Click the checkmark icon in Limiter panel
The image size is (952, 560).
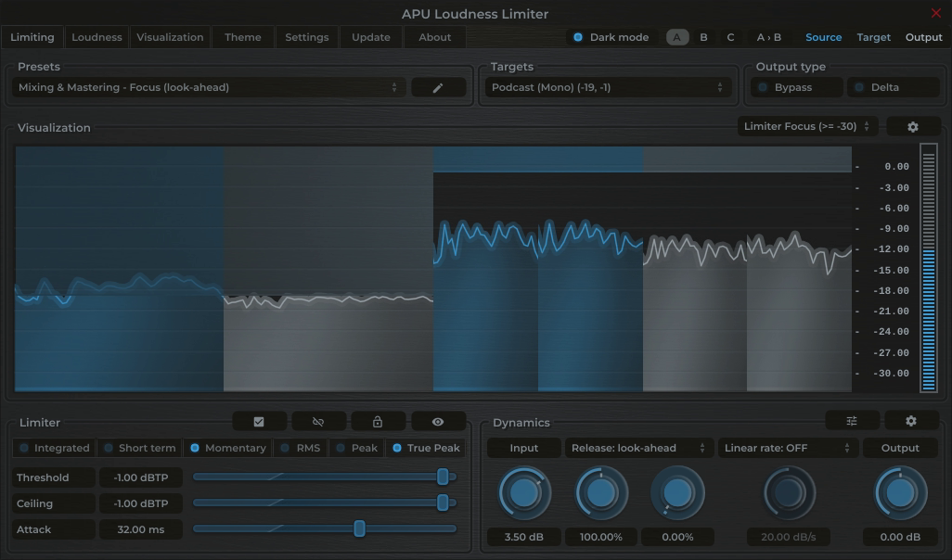[x=259, y=421]
